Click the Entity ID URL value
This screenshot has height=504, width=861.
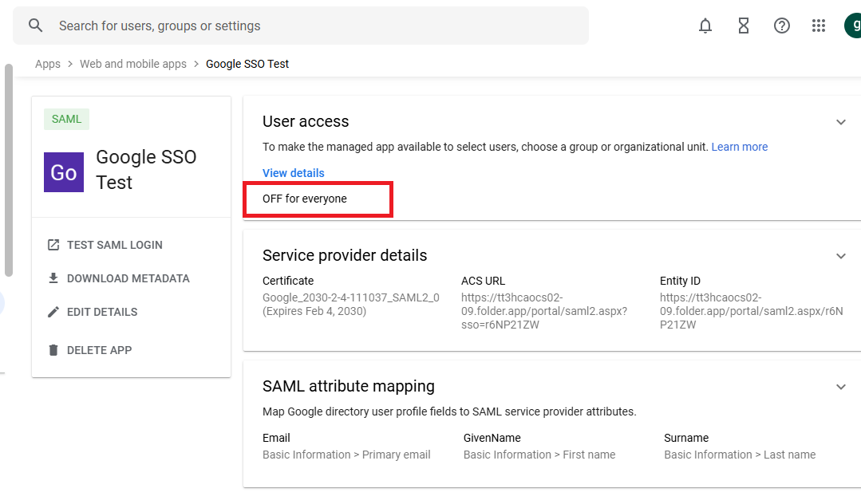751,311
